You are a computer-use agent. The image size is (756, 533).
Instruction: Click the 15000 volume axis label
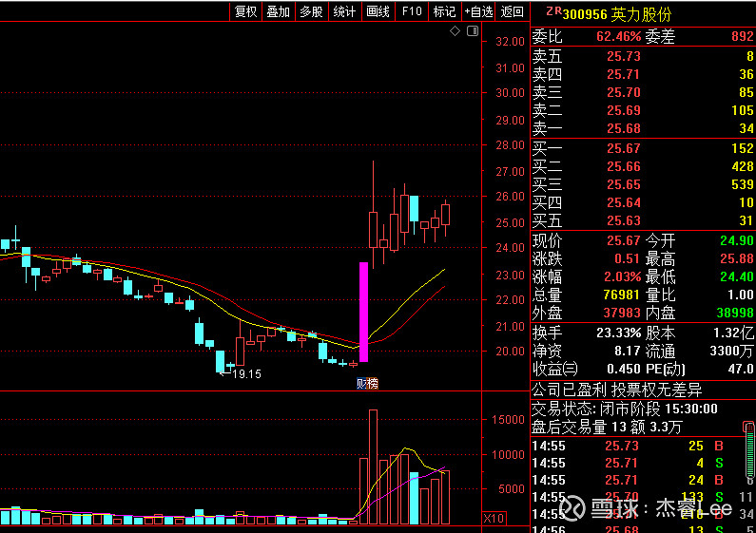[508, 419]
